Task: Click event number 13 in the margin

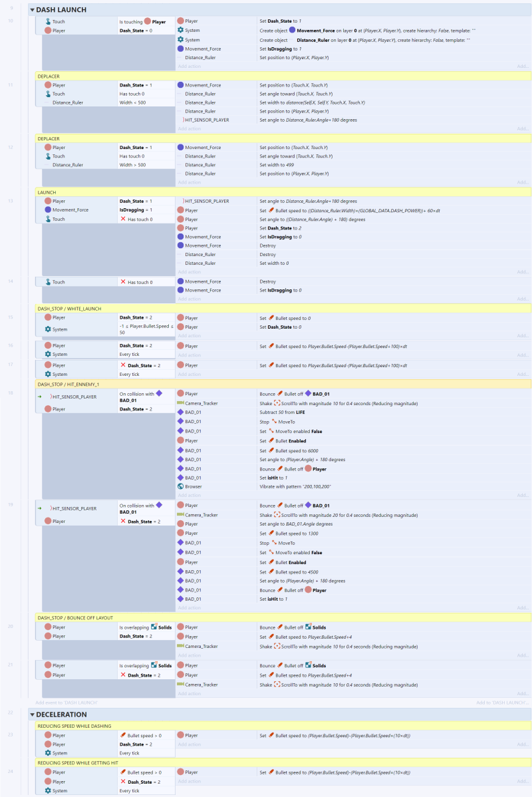Action: 11,201
